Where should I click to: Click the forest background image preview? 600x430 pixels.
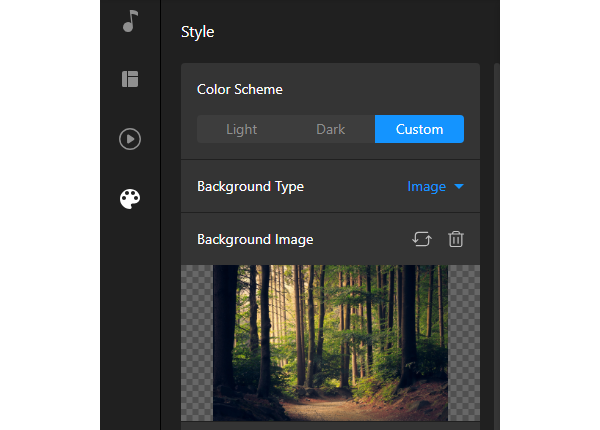[330, 343]
